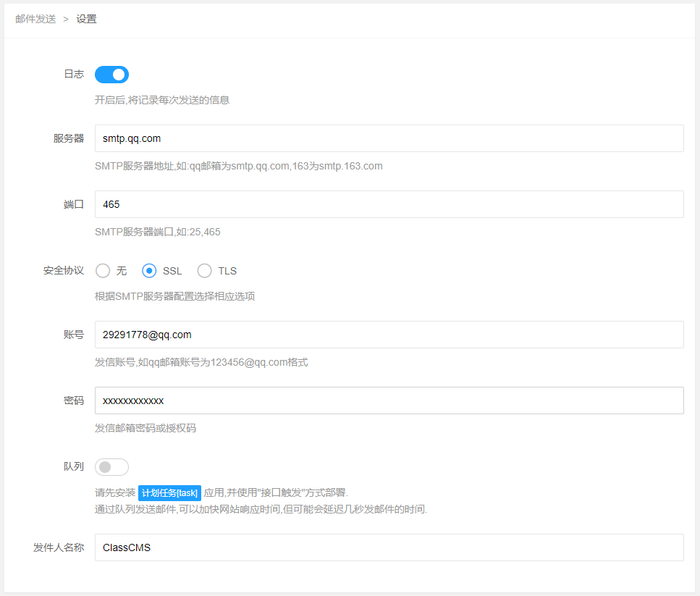Enable the 队列 queue switch
The height and width of the screenshot is (596, 700).
[111, 467]
